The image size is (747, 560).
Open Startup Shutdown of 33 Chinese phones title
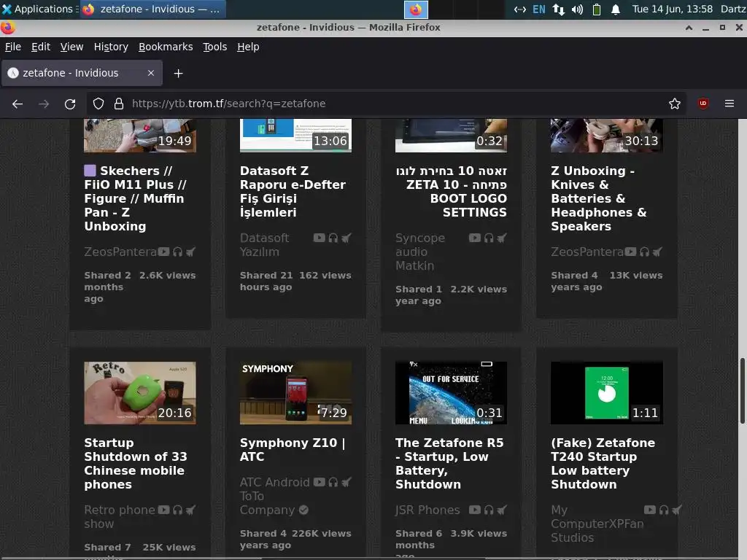click(x=136, y=463)
